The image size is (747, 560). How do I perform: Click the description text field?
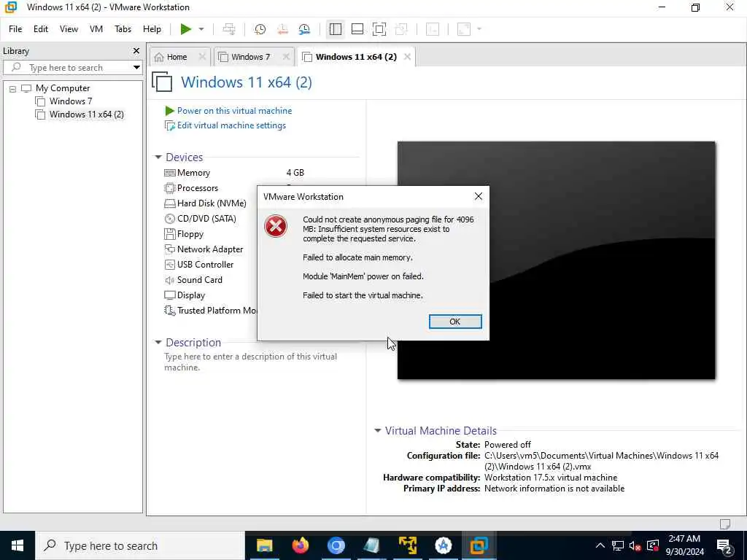(251, 362)
